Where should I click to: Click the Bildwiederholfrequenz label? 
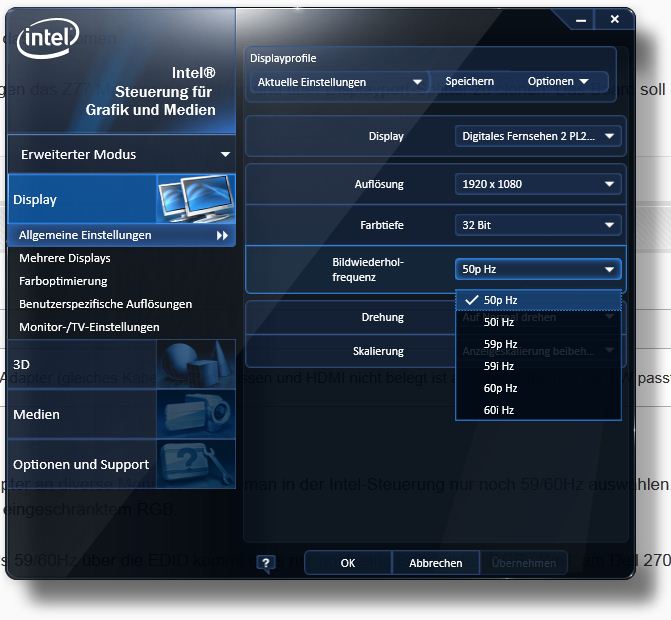point(368,270)
